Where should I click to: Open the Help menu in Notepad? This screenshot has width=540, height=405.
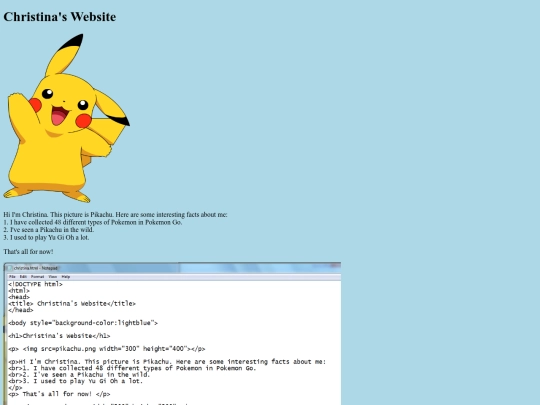pyautogui.click(x=66, y=277)
